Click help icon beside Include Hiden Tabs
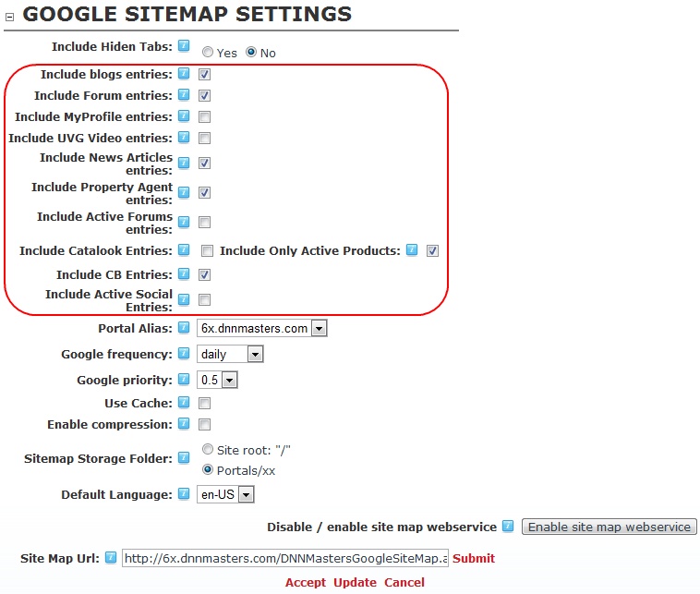700x594 pixels. tap(184, 46)
